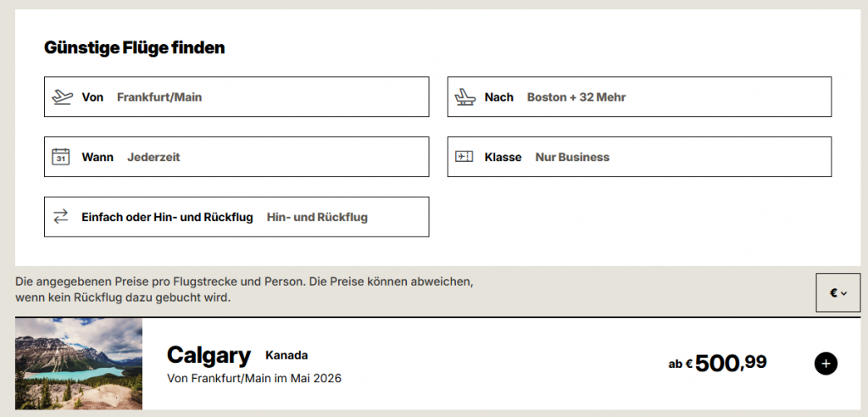The image size is (868, 417).
Task: Open the Wann date selector showing Jederzeit
Action: 153,157
